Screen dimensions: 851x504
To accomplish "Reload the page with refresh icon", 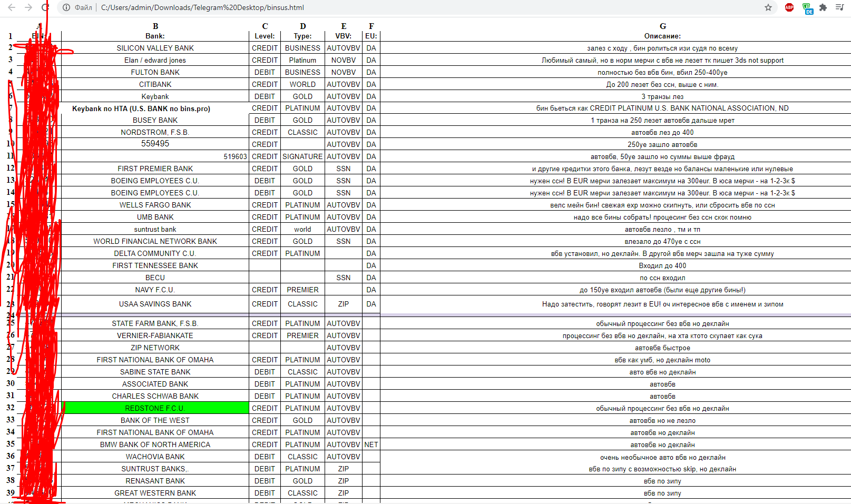I will click(45, 7).
